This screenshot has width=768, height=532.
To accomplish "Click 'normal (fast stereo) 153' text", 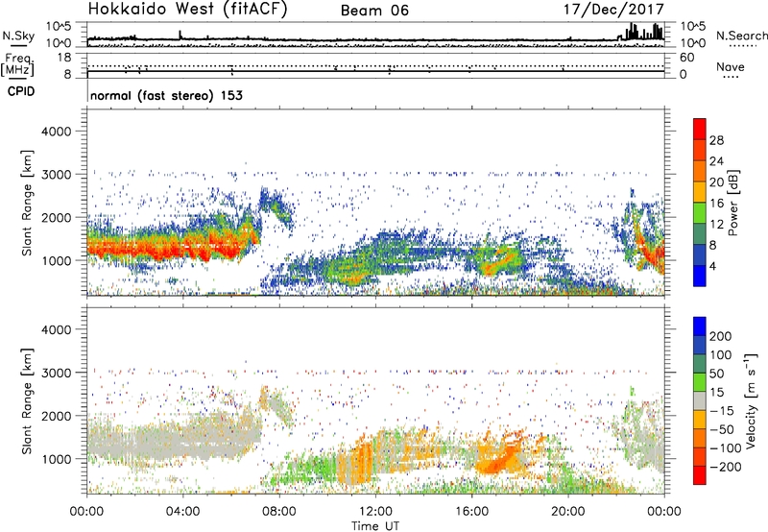I will (x=166, y=95).
